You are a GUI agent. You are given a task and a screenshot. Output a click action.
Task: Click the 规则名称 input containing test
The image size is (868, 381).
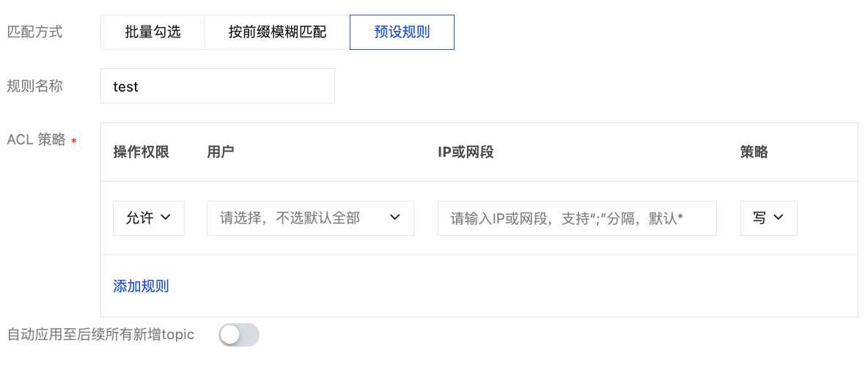tap(217, 86)
